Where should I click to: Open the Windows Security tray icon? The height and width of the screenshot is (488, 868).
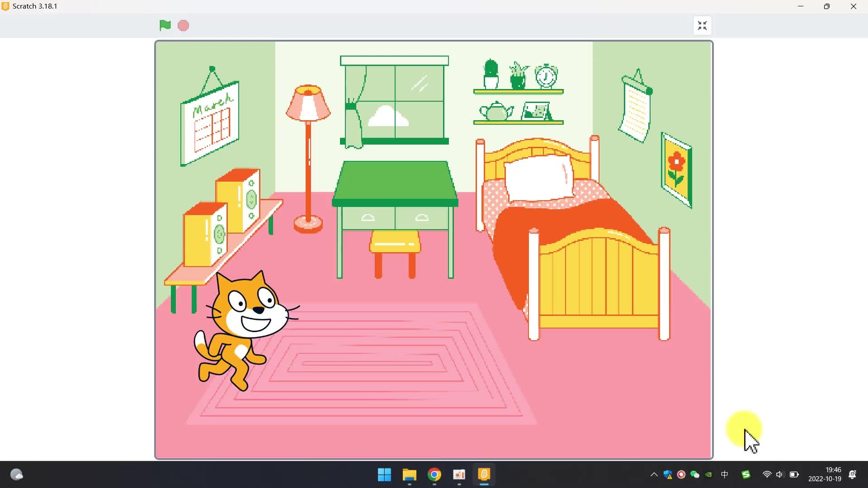[x=668, y=474]
